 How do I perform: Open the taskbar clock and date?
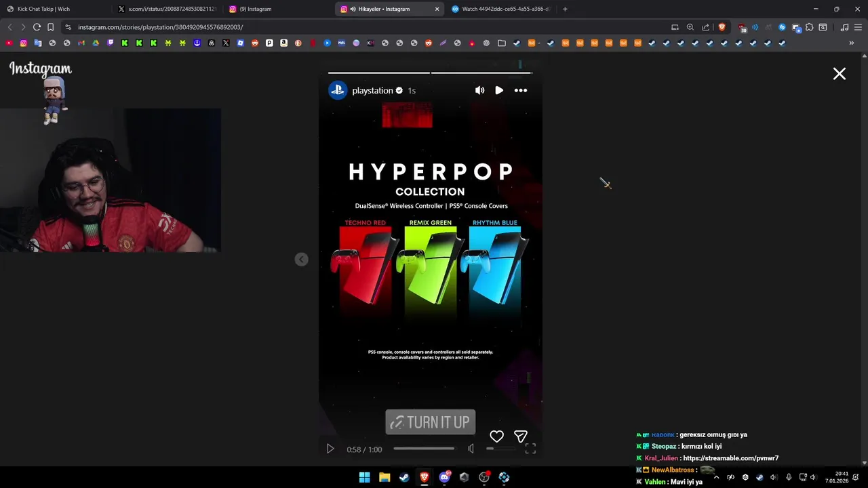(x=837, y=477)
